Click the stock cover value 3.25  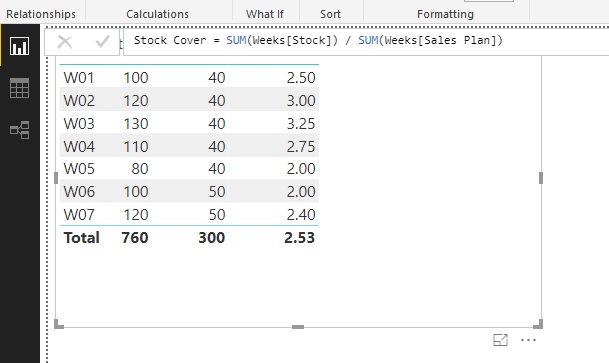(x=301, y=123)
